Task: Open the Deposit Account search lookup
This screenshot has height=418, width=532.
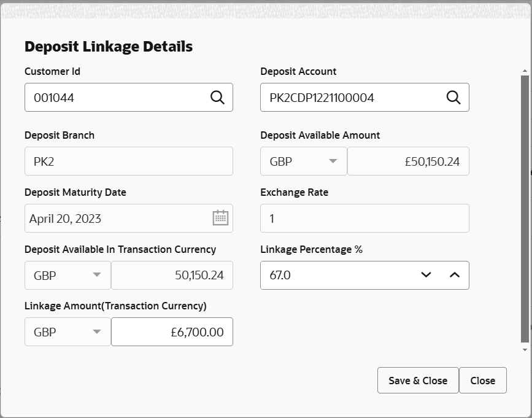Action: coord(453,97)
